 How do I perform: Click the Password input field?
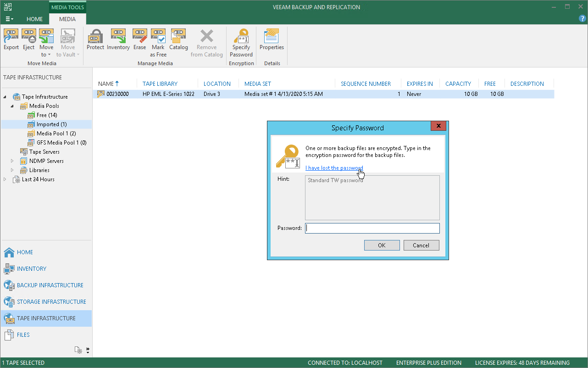372,228
